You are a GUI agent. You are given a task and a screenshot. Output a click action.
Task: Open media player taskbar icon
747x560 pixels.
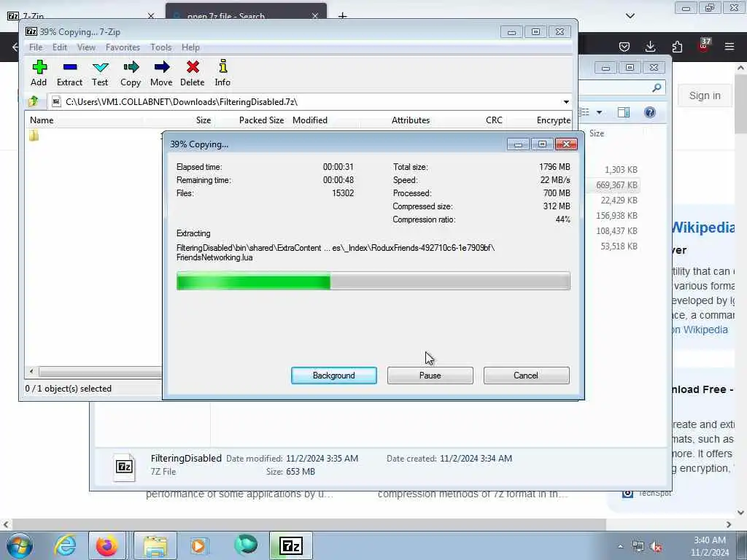[198, 545]
